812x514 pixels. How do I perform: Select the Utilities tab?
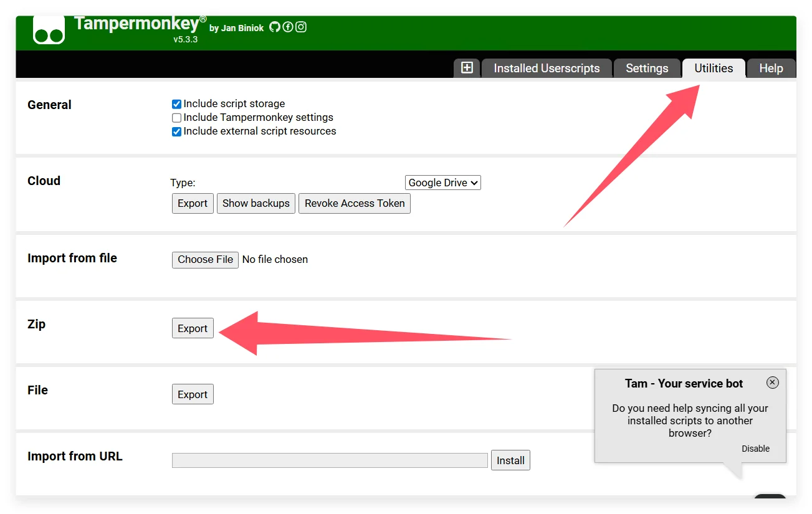[x=714, y=69]
